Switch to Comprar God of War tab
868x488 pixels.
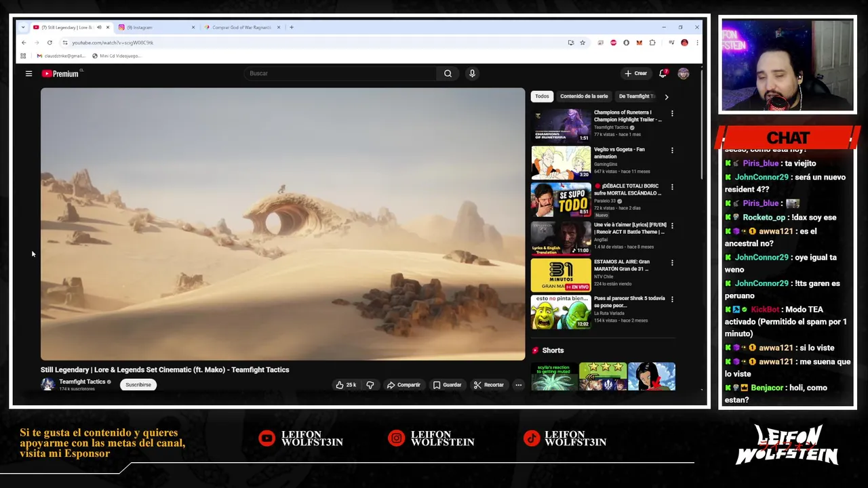tap(241, 27)
